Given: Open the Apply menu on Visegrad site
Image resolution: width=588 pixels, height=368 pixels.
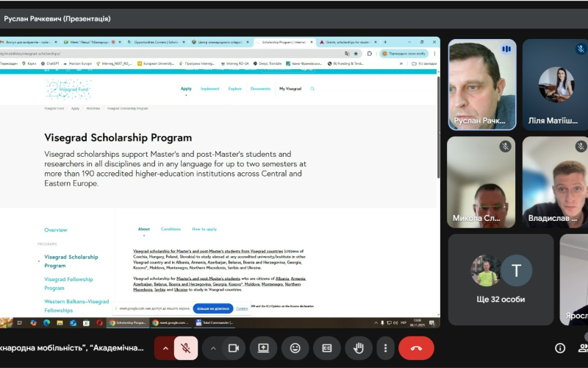Looking at the screenshot, I should tap(186, 88).
